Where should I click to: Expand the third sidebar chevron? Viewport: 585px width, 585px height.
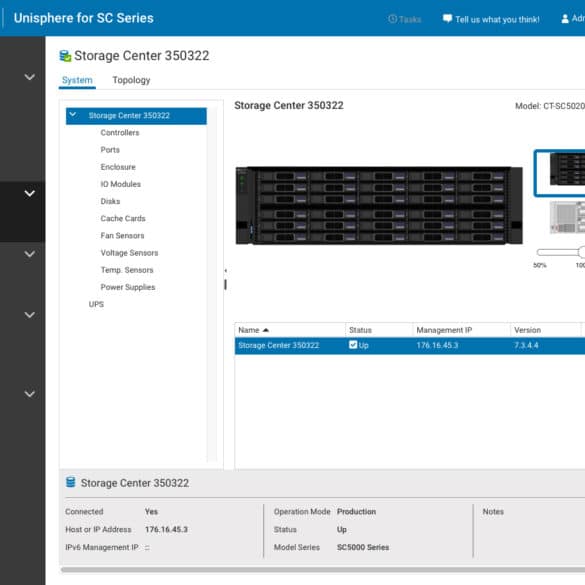click(29, 254)
